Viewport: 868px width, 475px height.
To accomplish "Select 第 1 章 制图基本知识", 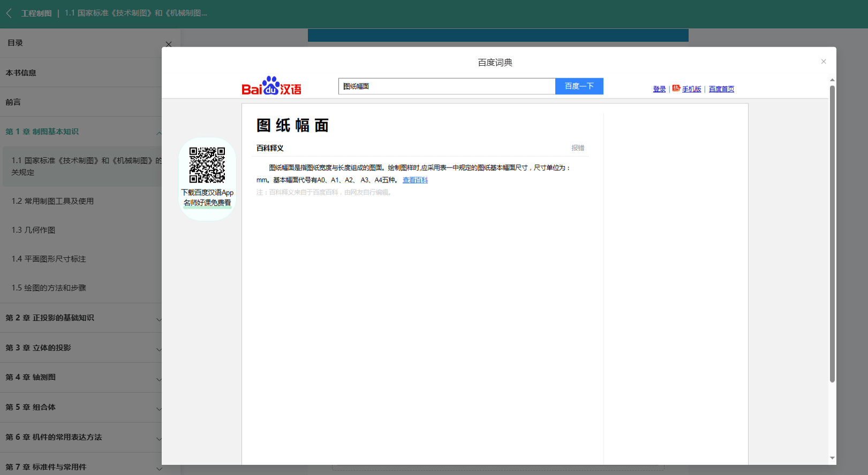I will (x=42, y=132).
